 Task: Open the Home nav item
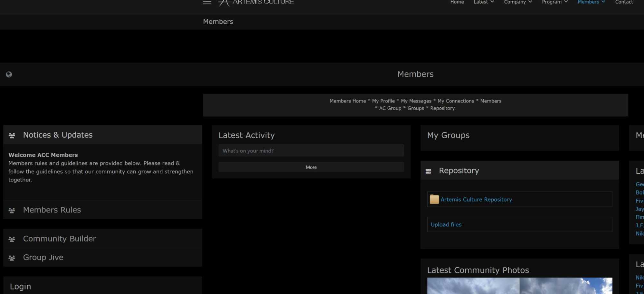tap(457, 2)
